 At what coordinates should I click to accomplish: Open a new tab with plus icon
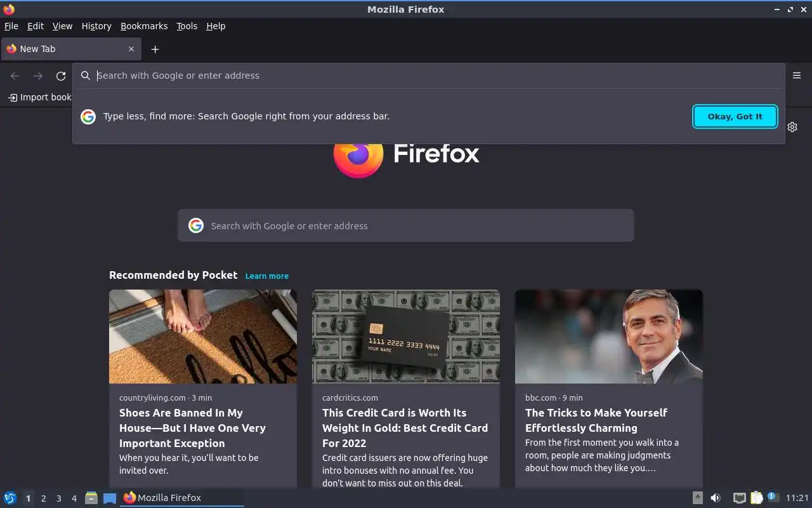click(x=155, y=49)
